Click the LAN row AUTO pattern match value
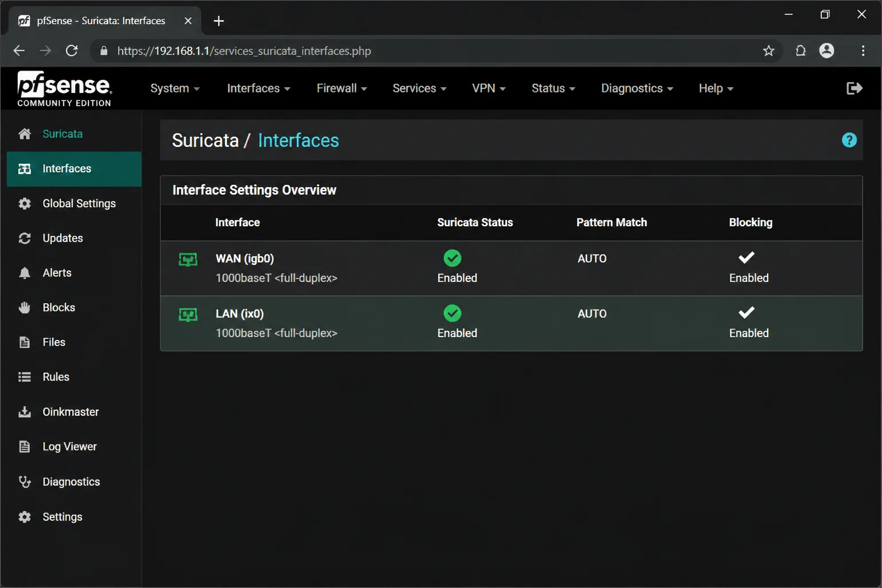The image size is (882, 588). coord(592,314)
